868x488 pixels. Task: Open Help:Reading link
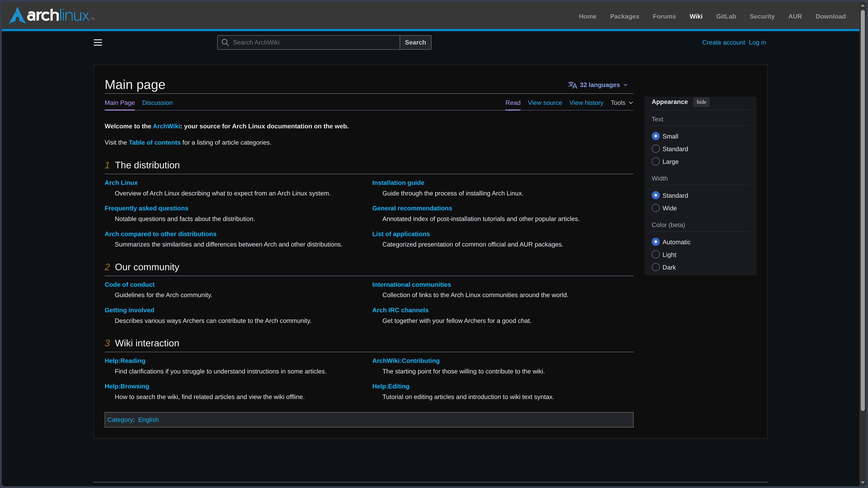click(x=125, y=361)
